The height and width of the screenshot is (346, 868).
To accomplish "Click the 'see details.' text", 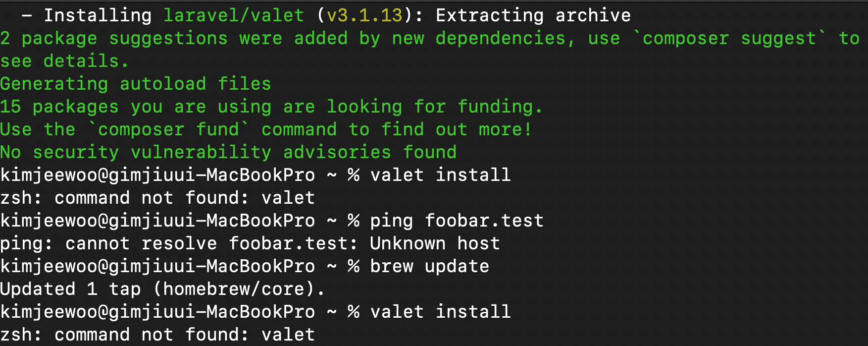I will [x=64, y=61].
